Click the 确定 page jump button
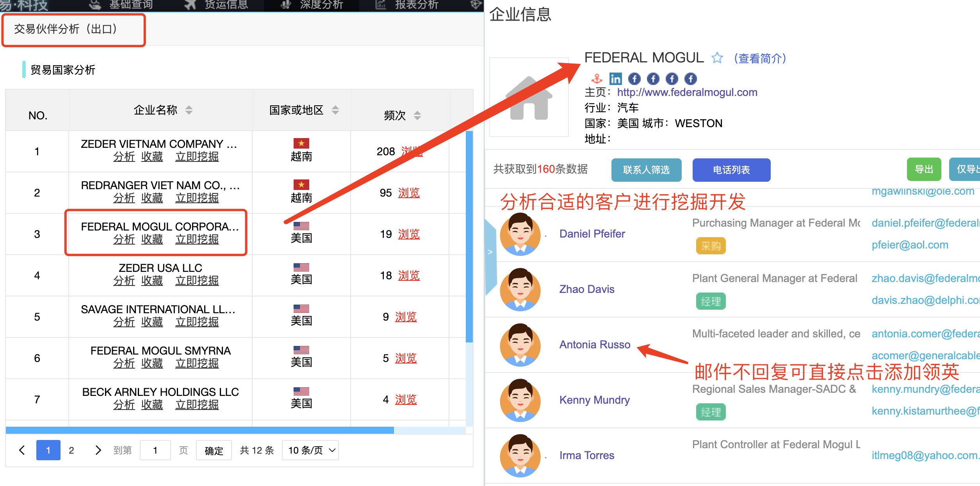 tap(214, 451)
